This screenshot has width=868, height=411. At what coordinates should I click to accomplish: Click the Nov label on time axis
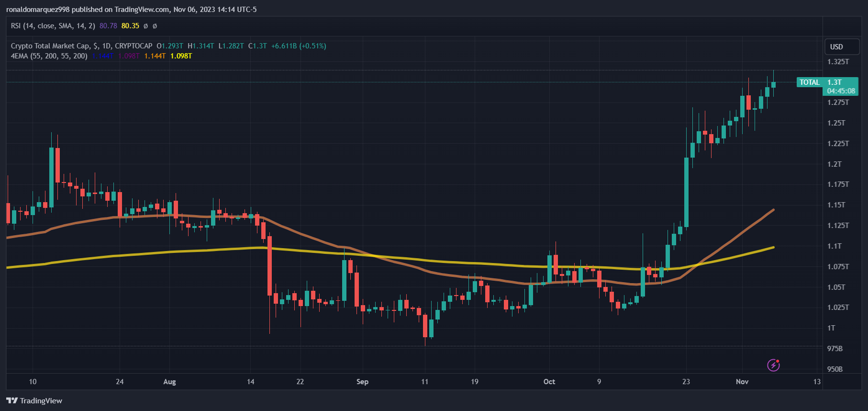pyautogui.click(x=742, y=382)
